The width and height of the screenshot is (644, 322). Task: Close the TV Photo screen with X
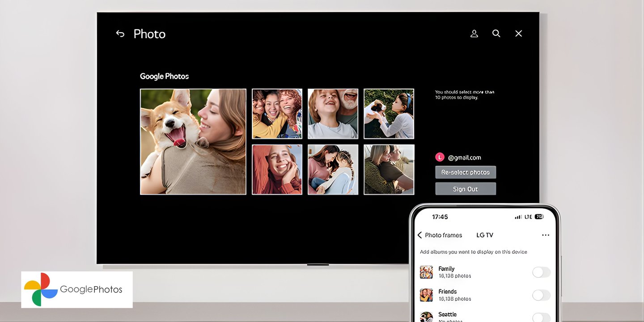[x=518, y=34]
